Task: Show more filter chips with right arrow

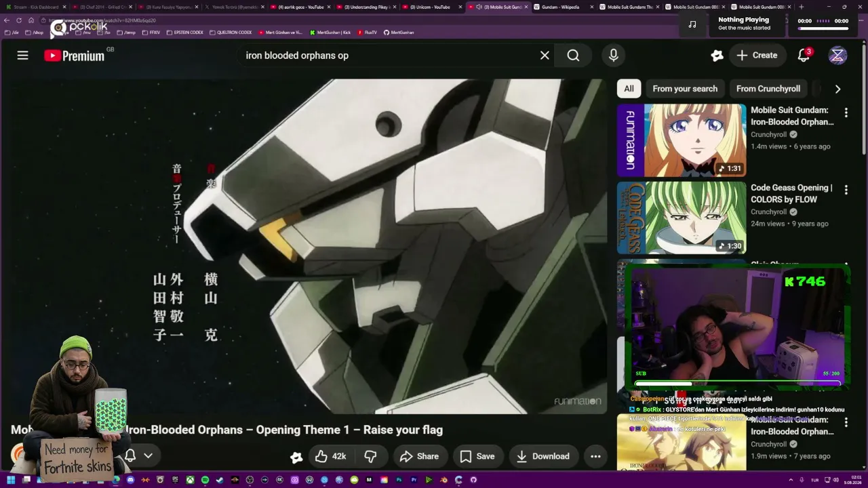Action: [x=837, y=89]
